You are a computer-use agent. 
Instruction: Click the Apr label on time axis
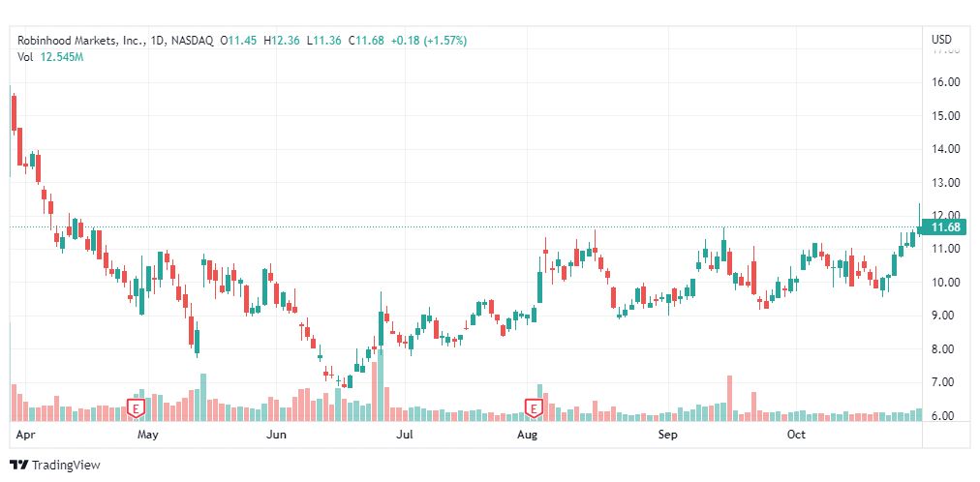[x=23, y=434]
